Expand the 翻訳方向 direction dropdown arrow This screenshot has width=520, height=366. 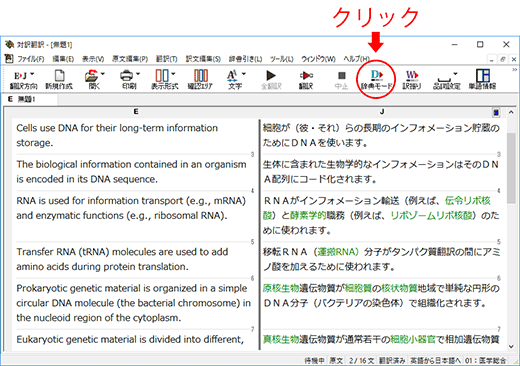32,74
